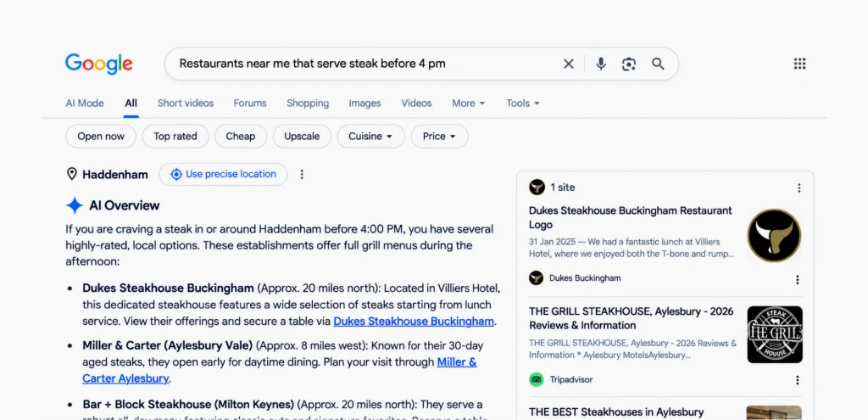Expand the Cuisine filter dropdown

[371, 137]
